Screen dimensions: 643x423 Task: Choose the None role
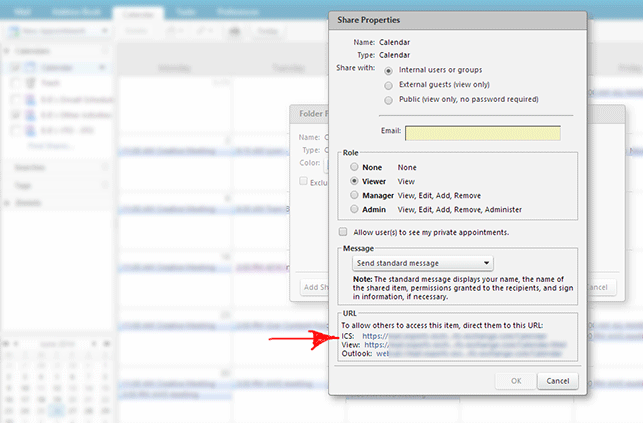(x=354, y=167)
